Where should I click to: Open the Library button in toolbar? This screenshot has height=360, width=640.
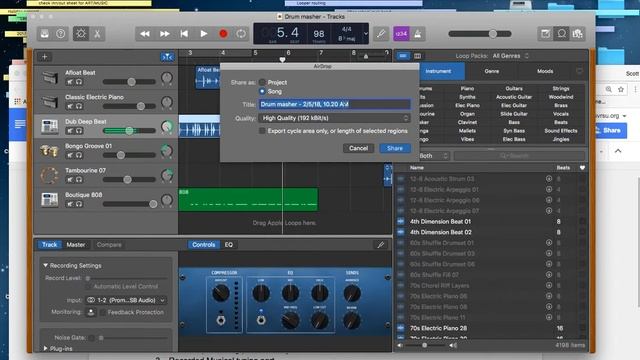point(44,34)
